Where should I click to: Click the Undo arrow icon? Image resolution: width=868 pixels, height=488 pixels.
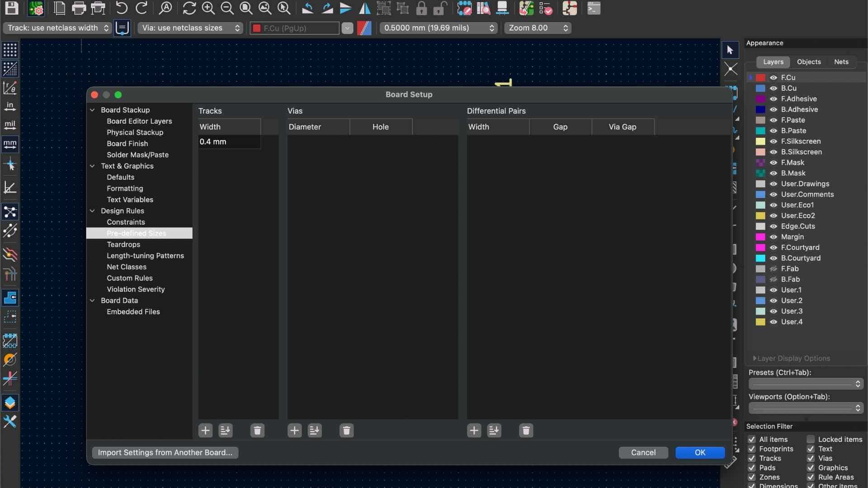(121, 8)
